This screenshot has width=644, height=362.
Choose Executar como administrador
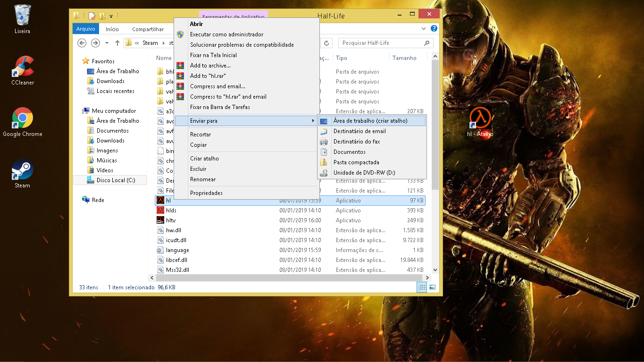tap(247, 34)
